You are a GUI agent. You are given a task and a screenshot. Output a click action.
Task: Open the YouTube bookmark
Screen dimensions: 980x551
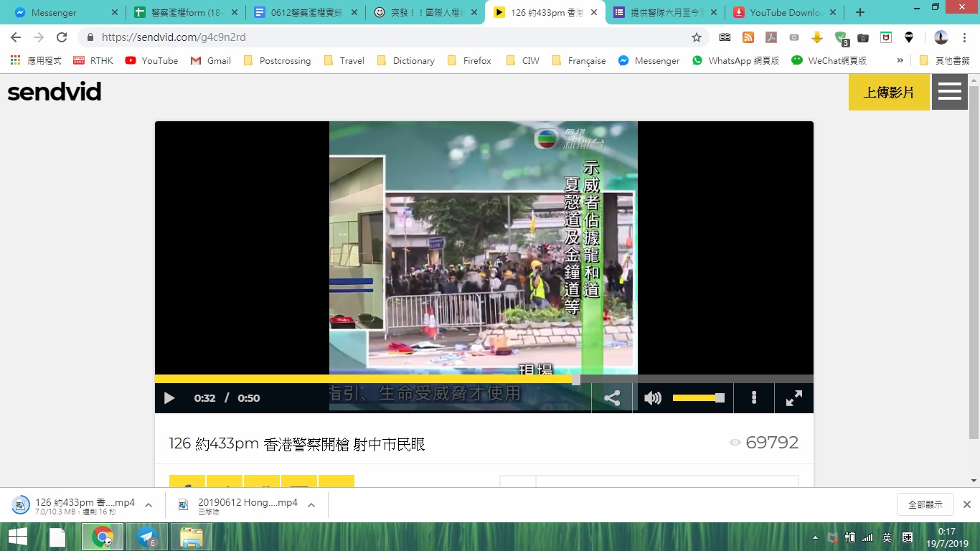pyautogui.click(x=151, y=61)
